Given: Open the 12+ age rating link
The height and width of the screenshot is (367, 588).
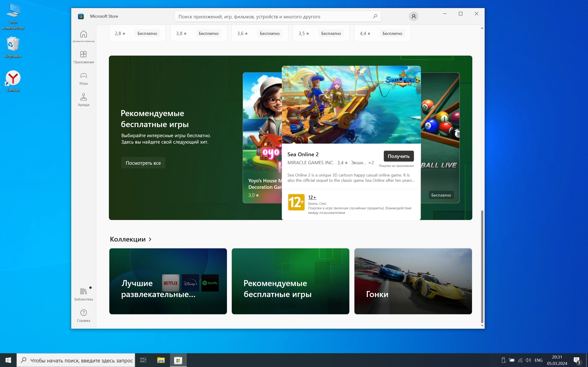Looking at the screenshot, I should pyautogui.click(x=312, y=197).
